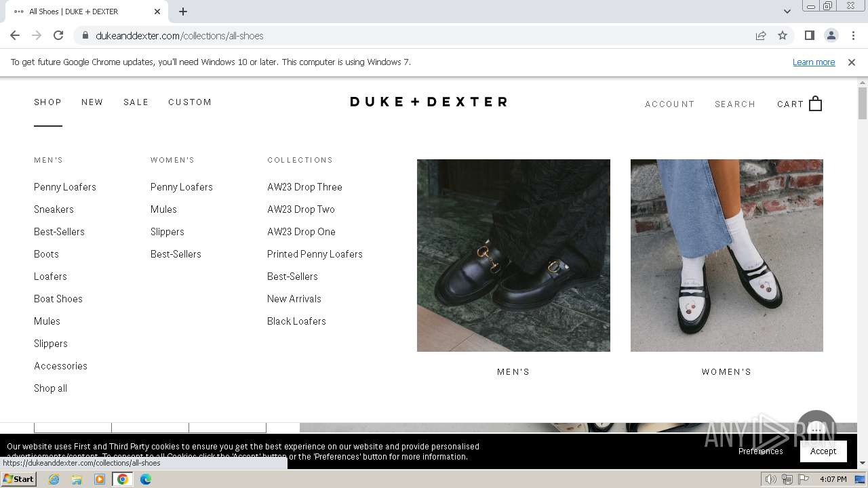
Task: Click the action center flag tray icon
Action: 804,479
